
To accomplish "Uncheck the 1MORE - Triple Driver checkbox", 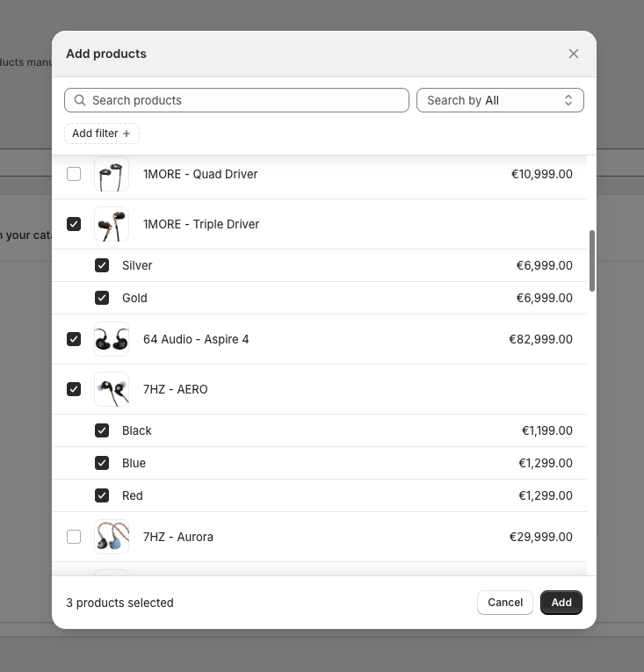I will 74,224.
